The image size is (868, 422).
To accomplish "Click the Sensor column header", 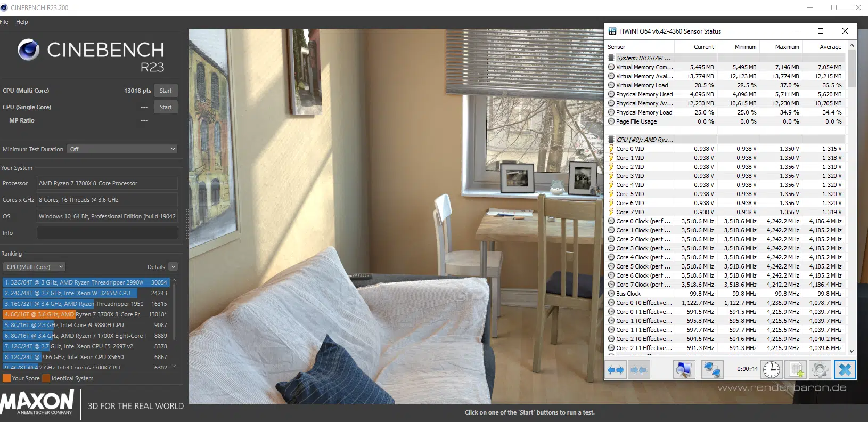I will tap(641, 47).
